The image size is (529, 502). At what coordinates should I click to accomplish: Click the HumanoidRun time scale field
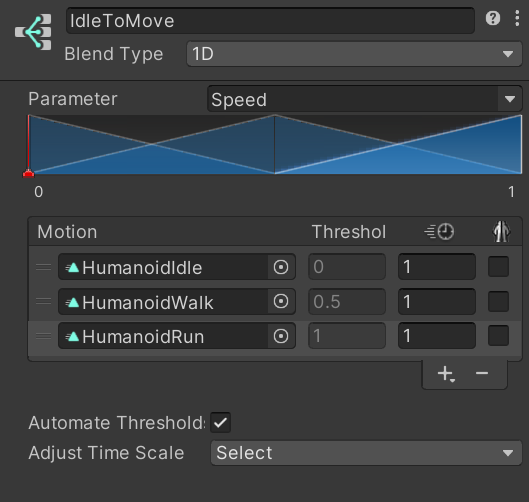[437, 336]
